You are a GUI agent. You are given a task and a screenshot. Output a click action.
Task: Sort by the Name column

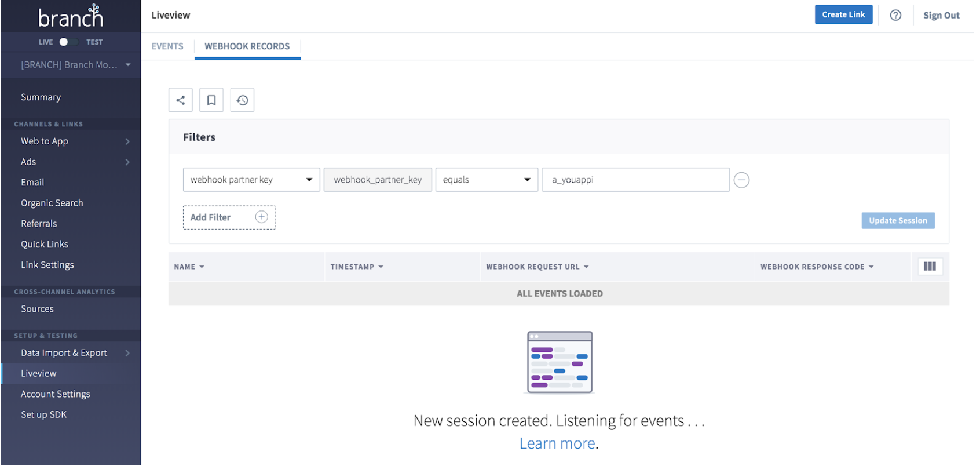[189, 267]
